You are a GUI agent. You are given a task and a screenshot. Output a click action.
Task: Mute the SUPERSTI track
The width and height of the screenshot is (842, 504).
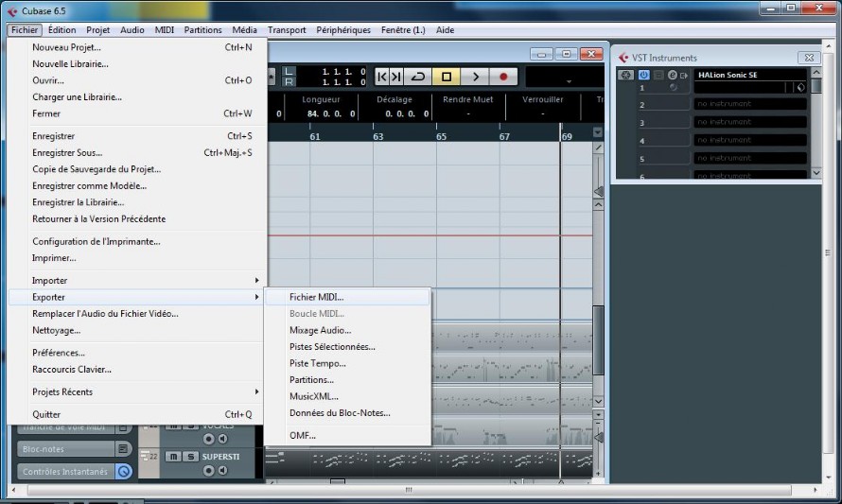pos(173,456)
